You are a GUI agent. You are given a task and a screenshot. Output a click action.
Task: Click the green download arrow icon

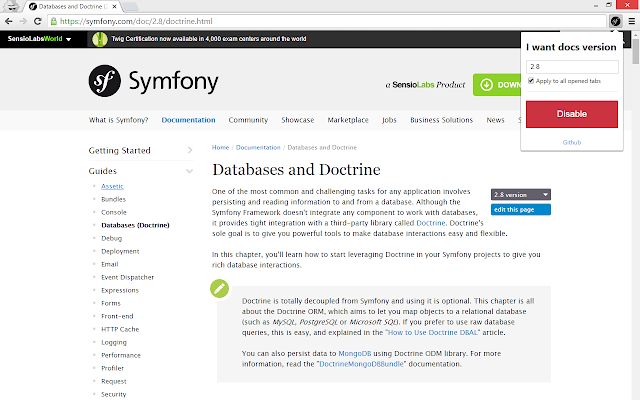[486, 85]
